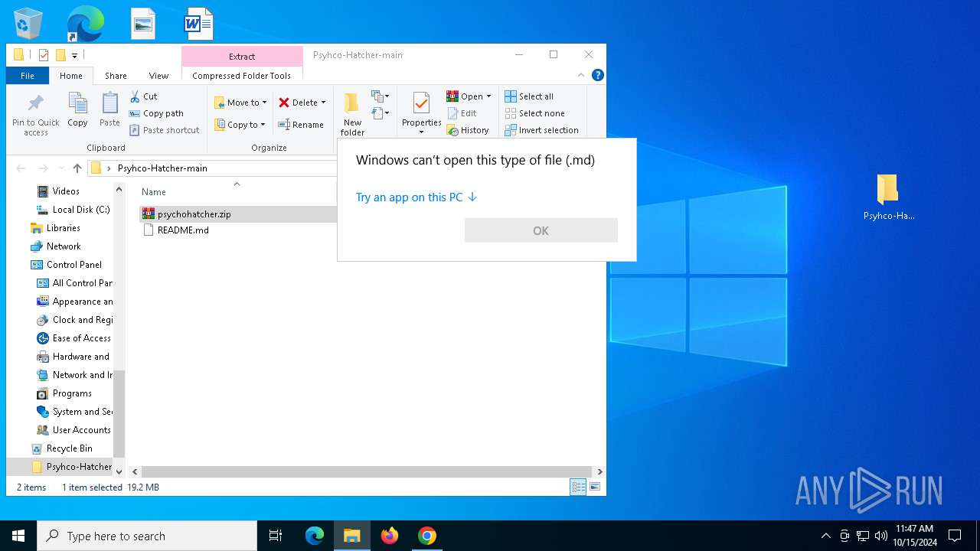Create a New folder
The width and height of the screenshot is (980, 551).
pos(352,115)
